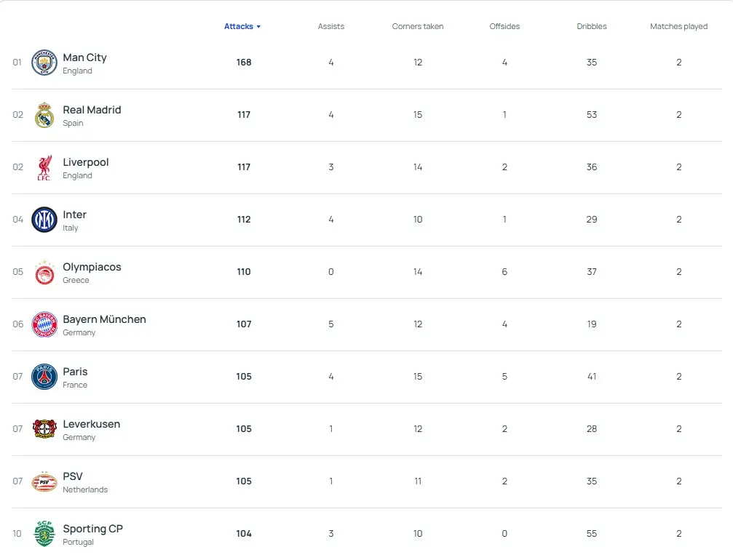Click the Man City club crest

coord(44,63)
